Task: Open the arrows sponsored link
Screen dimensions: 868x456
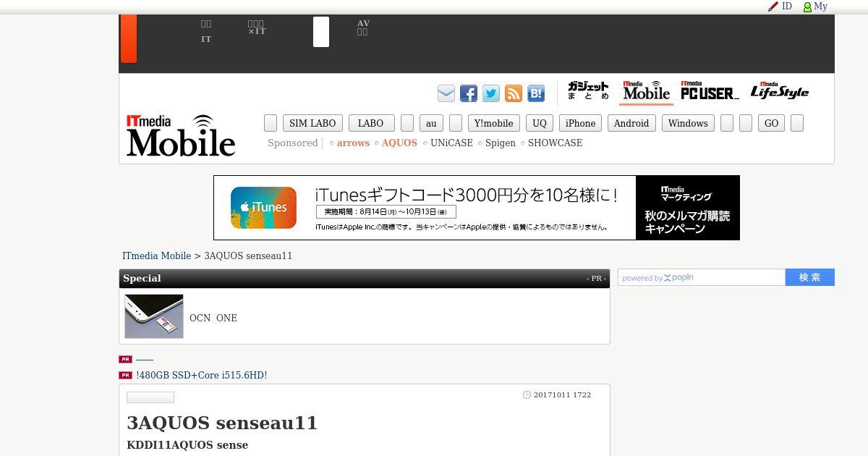Action: (x=353, y=143)
